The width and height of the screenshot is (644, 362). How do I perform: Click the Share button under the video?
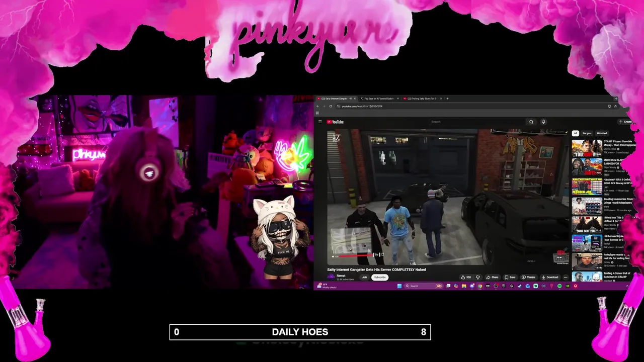pyautogui.click(x=492, y=277)
